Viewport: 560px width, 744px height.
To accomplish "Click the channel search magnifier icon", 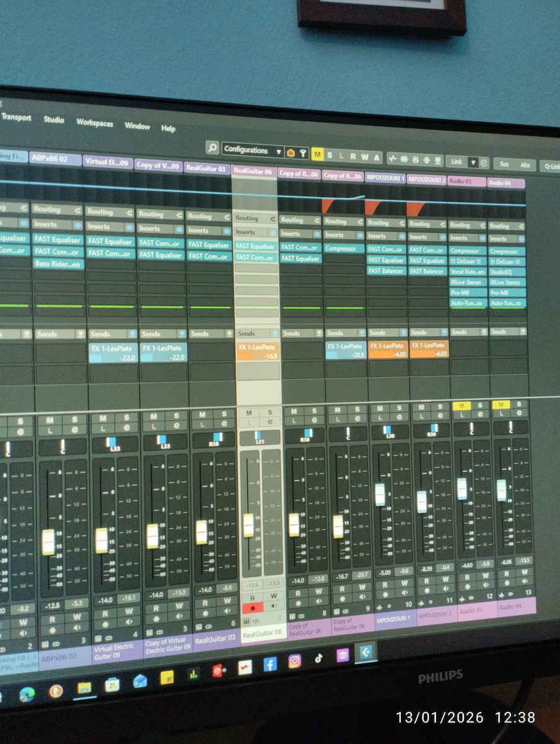I will pyautogui.click(x=212, y=148).
